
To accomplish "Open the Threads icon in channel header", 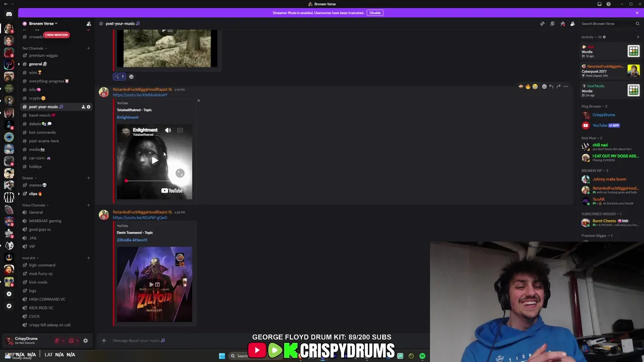I will click(542, 24).
